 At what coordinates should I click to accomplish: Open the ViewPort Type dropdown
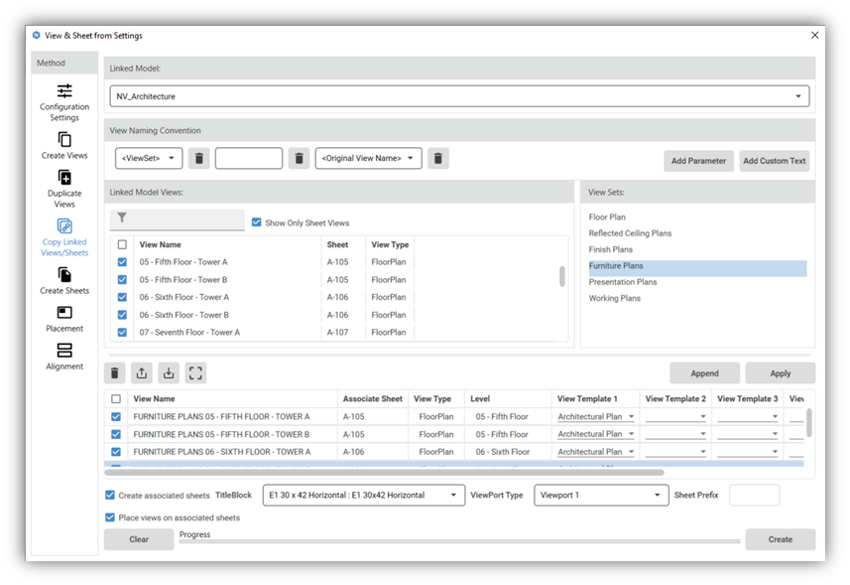[x=601, y=495]
